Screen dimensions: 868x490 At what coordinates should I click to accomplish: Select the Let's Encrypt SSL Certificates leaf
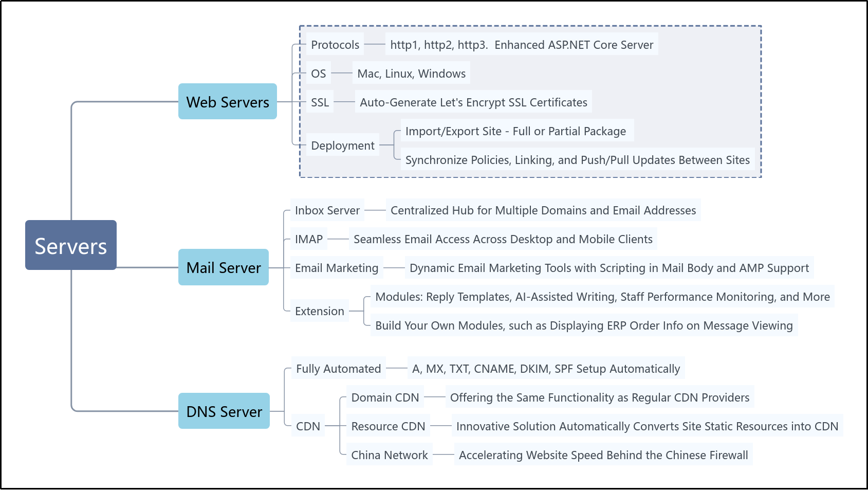point(473,102)
